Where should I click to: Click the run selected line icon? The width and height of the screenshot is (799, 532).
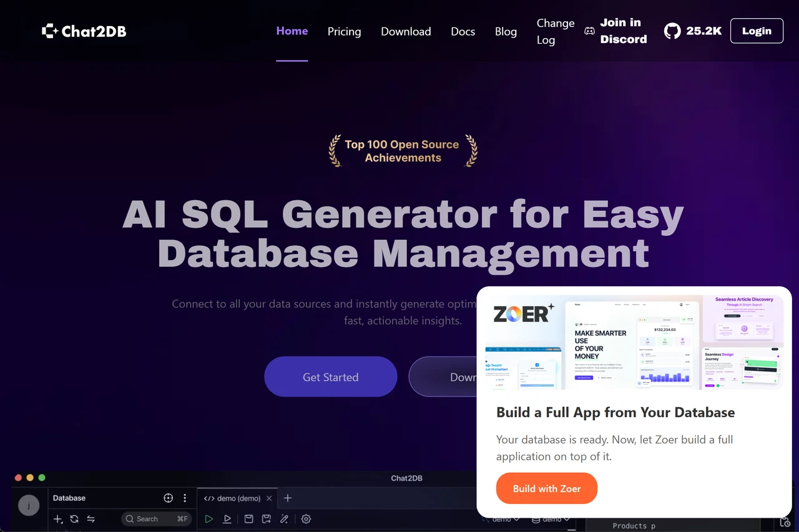(x=228, y=519)
